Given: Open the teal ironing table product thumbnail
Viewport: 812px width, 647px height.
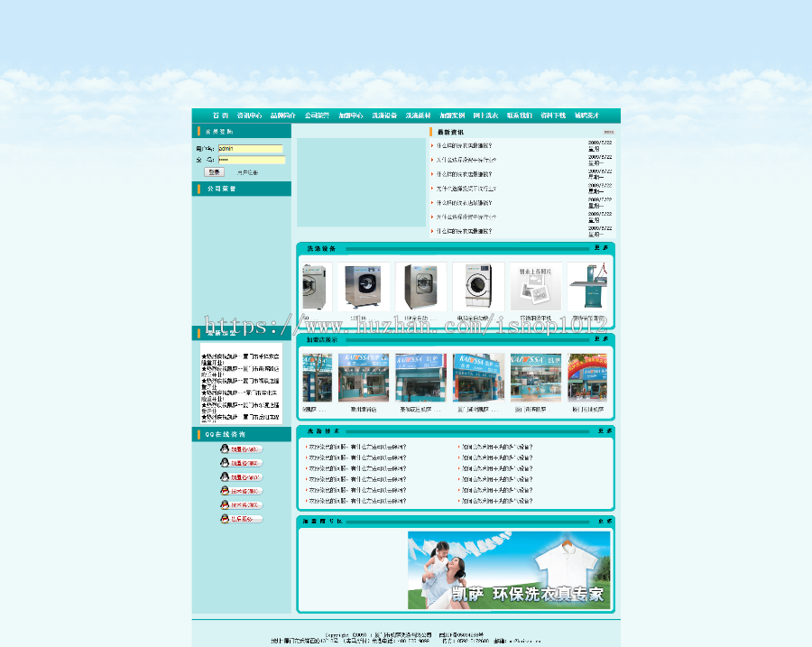Looking at the screenshot, I should (x=587, y=286).
